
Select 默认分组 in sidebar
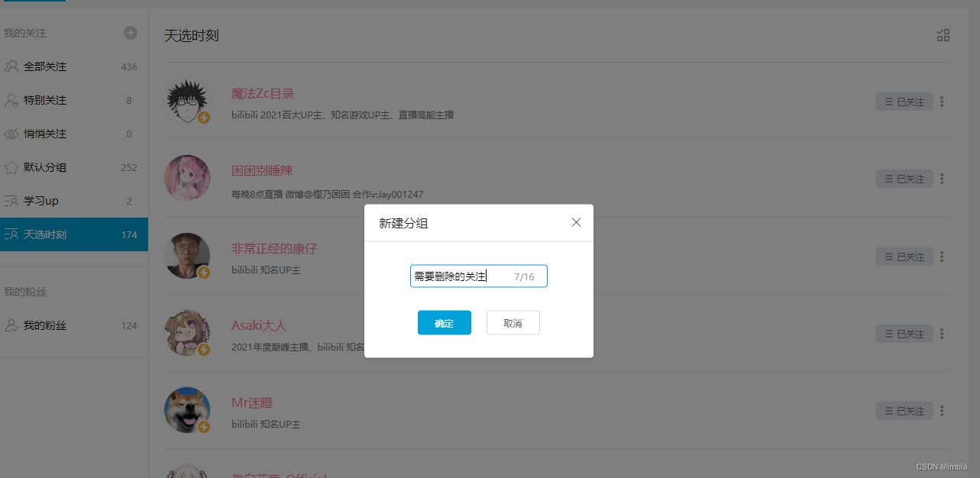click(74, 167)
